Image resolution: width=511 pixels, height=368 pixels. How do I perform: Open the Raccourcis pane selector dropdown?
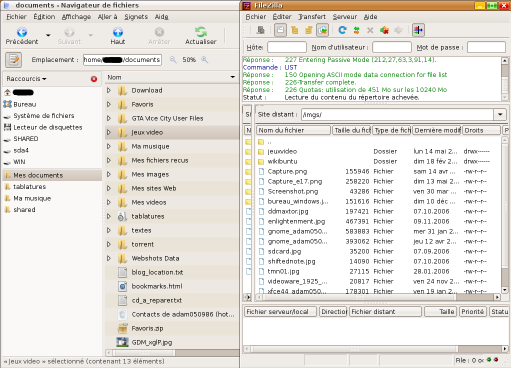pyautogui.click(x=27, y=79)
